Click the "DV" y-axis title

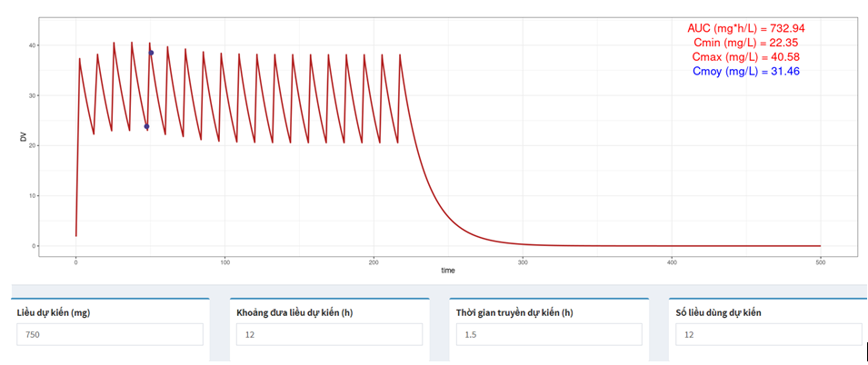tap(24, 137)
